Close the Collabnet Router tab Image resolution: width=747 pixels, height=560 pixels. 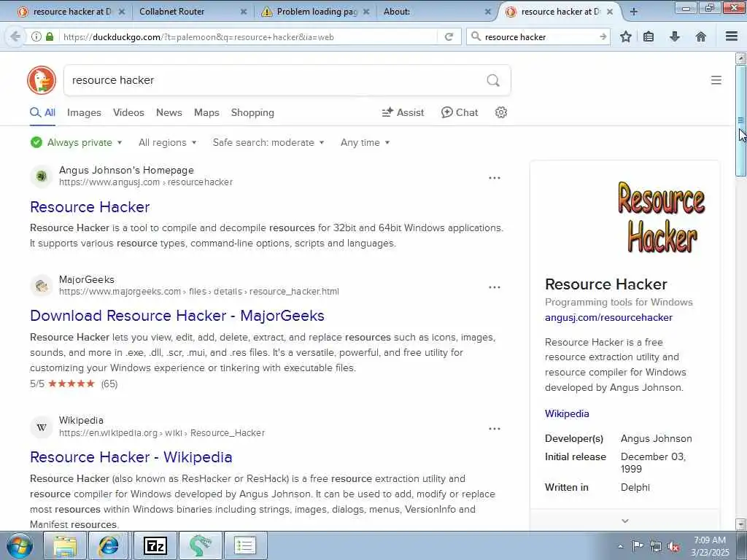click(244, 12)
